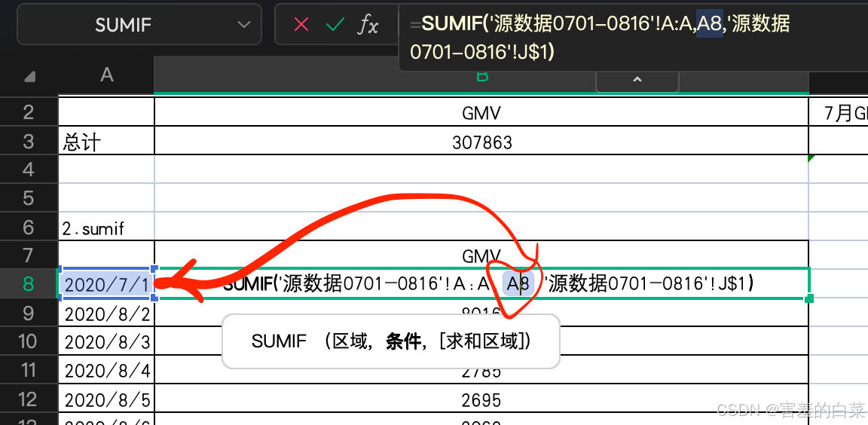The height and width of the screenshot is (425, 868).
Task: Select row 2 header
Action: pyautogui.click(x=29, y=112)
